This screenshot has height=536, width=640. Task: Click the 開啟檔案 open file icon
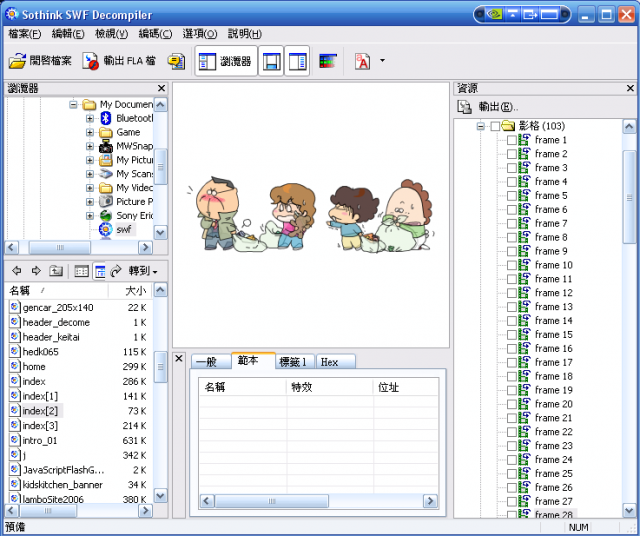pyautogui.click(x=17, y=61)
